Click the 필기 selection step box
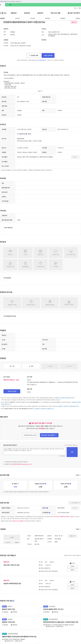 pyautogui.click(x=50, y=366)
